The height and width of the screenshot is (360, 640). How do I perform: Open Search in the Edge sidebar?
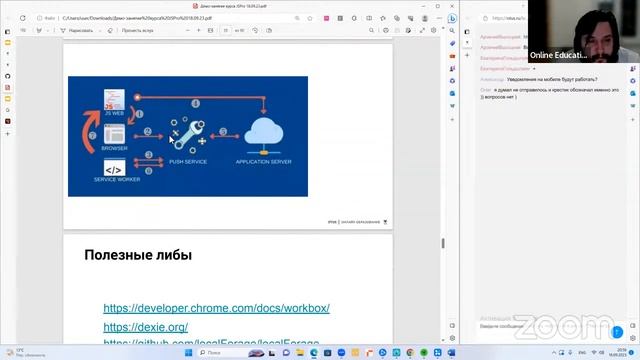coord(452,31)
